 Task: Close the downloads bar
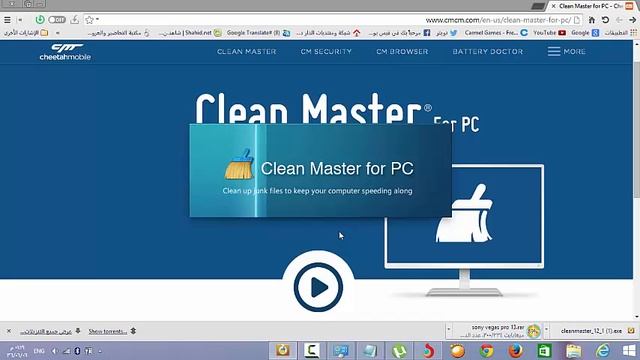tap(9, 331)
